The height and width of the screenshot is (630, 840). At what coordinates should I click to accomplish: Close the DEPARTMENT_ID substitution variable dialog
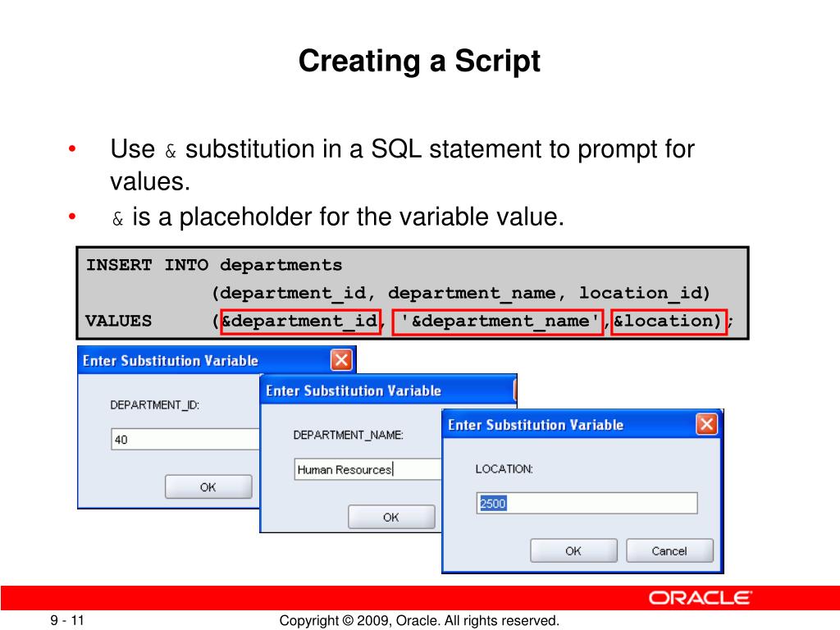pos(341,360)
